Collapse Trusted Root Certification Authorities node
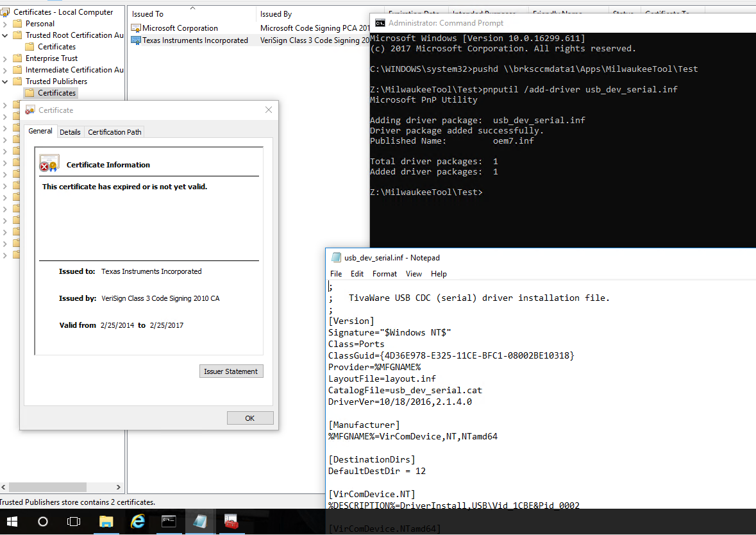The height and width of the screenshot is (535, 756). (5, 35)
